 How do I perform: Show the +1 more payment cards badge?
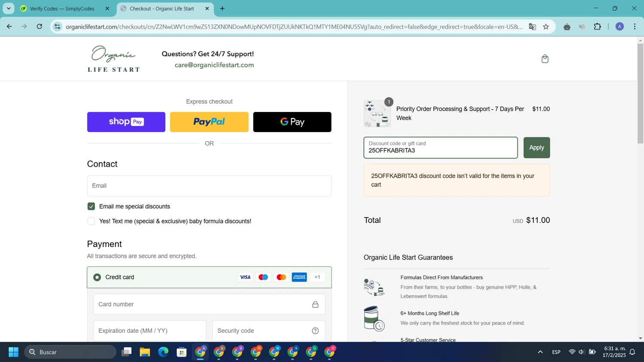coord(317,277)
